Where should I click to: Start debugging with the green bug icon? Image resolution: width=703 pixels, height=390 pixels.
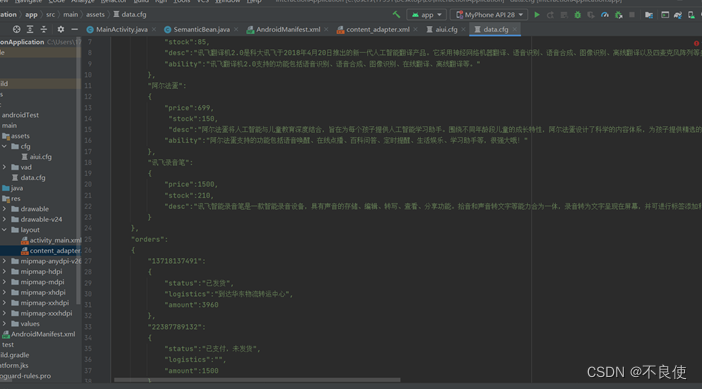(577, 15)
